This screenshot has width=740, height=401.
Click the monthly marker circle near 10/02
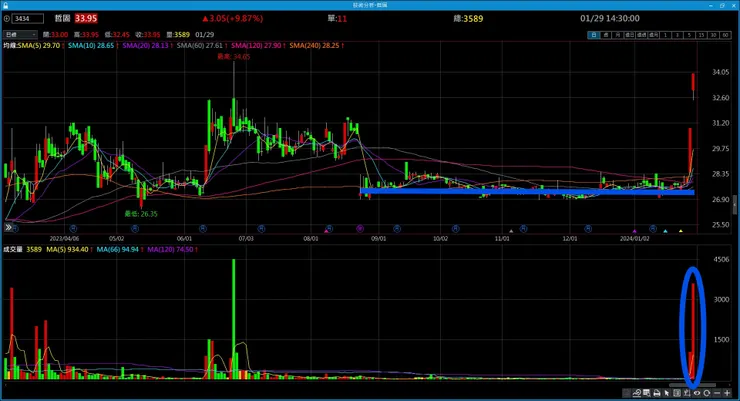[455, 229]
